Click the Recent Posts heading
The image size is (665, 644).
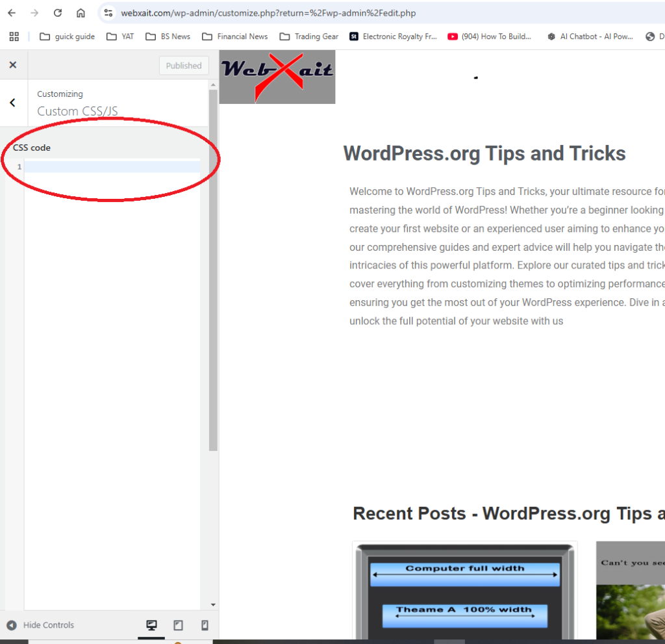(x=509, y=513)
